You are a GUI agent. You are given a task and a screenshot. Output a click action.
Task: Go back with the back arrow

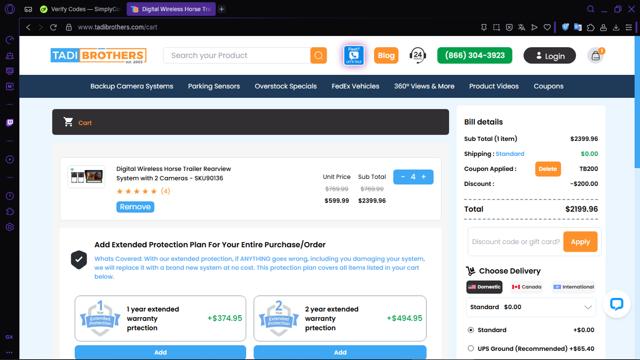28,27
